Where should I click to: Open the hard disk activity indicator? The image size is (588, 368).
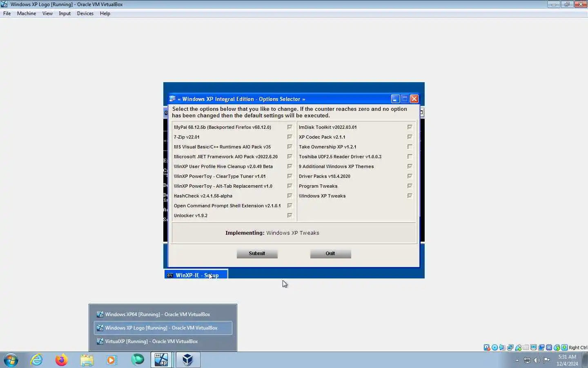pos(487,348)
